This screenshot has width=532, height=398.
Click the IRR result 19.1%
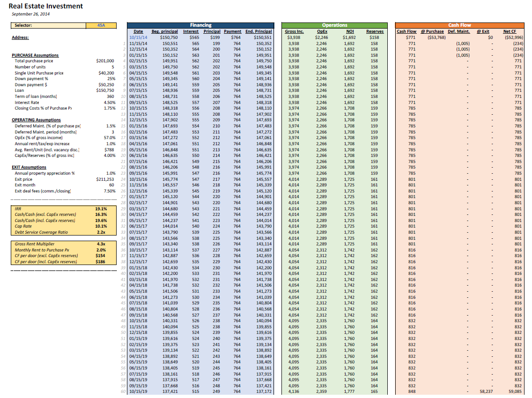[x=101, y=209]
